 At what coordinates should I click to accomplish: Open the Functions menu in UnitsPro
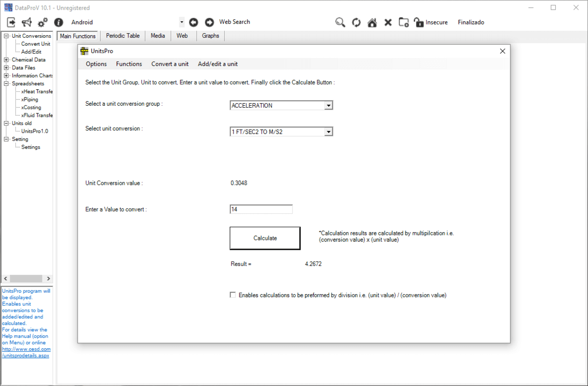pyautogui.click(x=129, y=64)
